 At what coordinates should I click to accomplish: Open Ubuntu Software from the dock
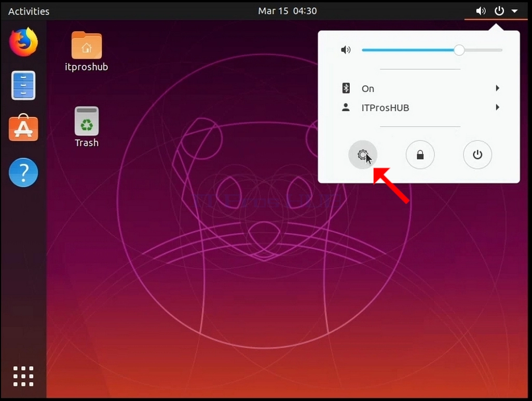click(23, 127)
